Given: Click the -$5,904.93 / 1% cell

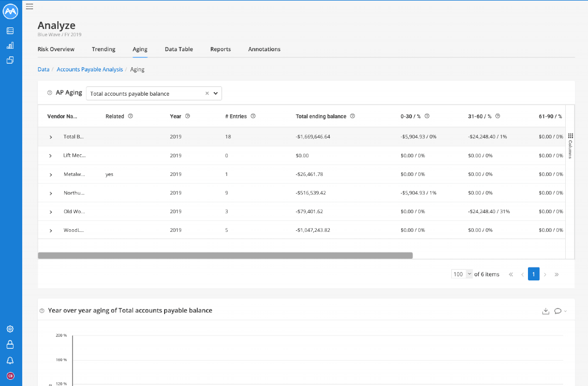Looking at the screenshot, I should click(x=419, y=193).
